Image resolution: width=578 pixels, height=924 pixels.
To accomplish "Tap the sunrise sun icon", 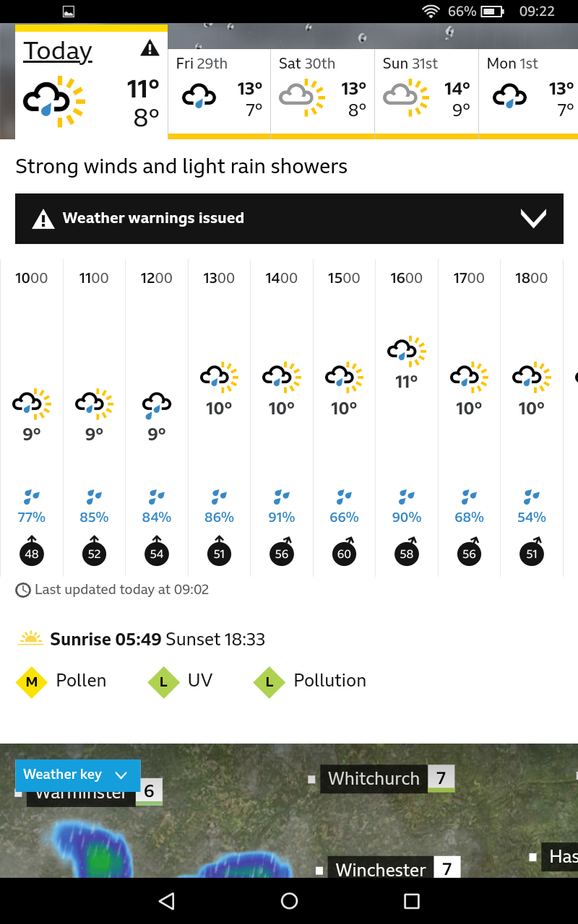I will pos(31,639).
